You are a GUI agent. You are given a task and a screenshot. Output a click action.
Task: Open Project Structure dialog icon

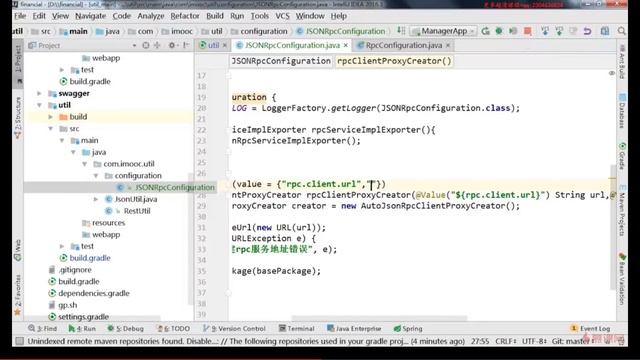pos(604,31)
